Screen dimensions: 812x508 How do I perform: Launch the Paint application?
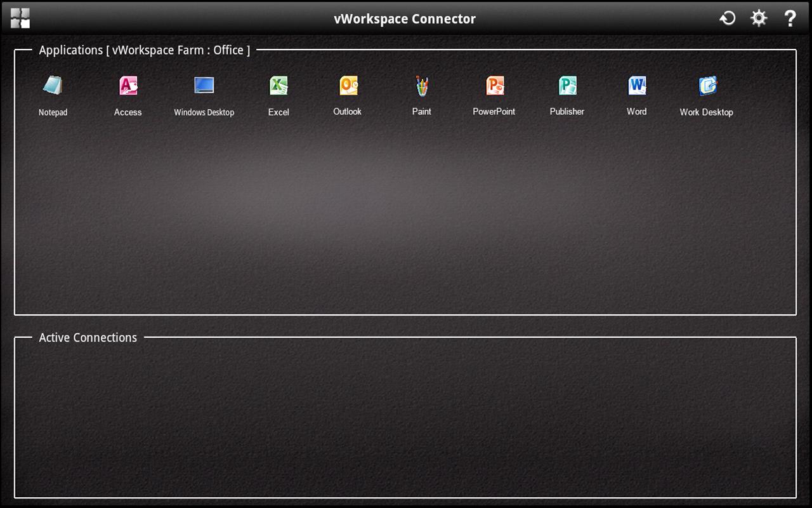coord(421,86)
